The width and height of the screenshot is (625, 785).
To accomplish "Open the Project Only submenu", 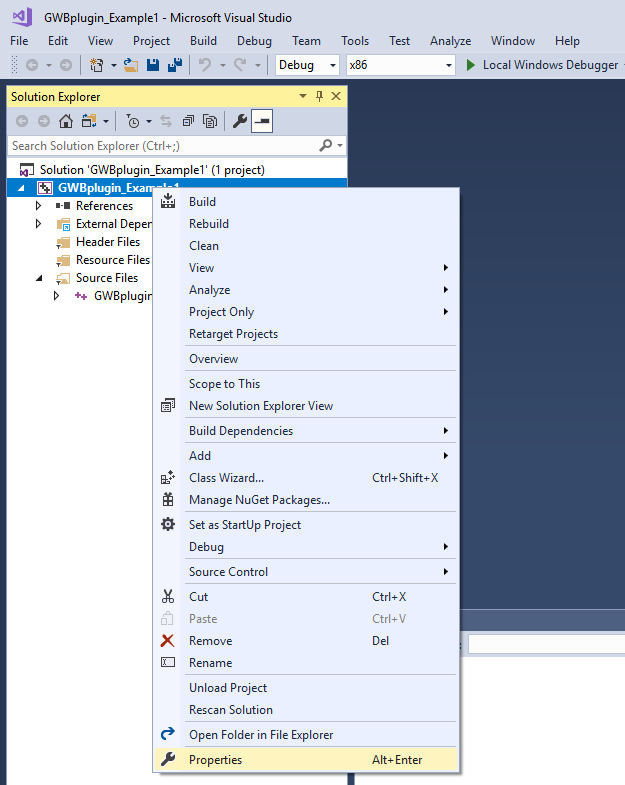I will 306,312.
